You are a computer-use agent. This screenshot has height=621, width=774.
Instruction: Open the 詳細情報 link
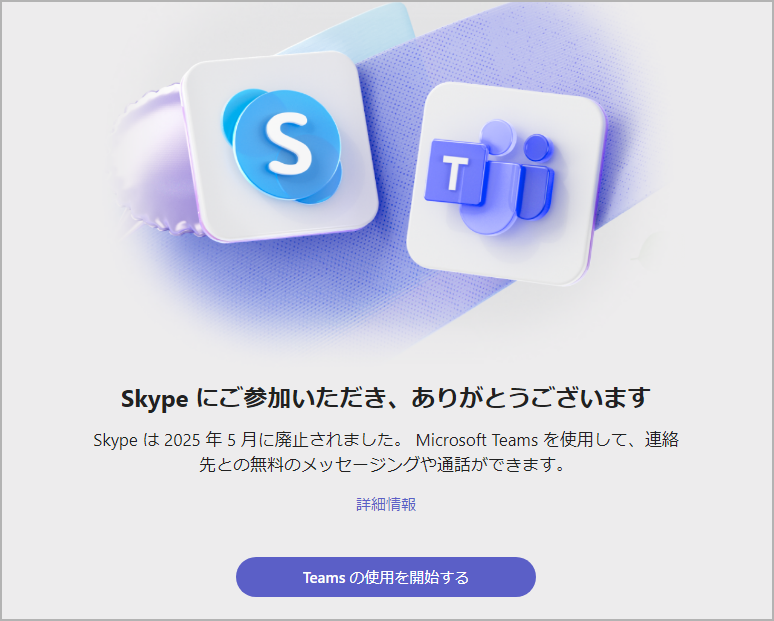pyautogui.click(x=386, y=504)
